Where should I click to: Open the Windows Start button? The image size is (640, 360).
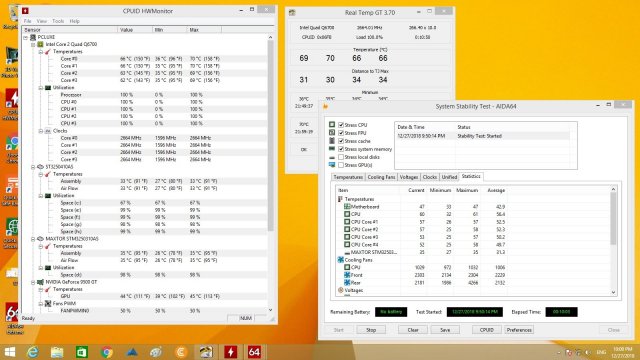click(x=9, y=352)
